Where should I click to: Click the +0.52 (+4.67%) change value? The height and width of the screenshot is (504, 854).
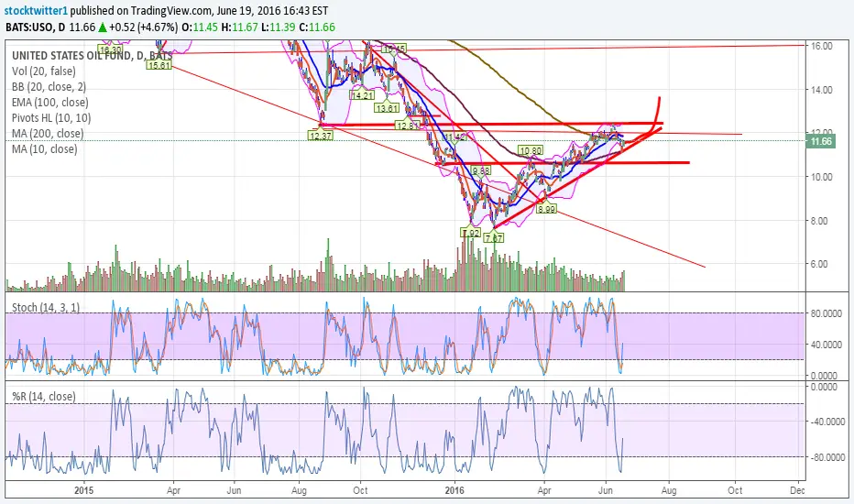coord(143,27)
